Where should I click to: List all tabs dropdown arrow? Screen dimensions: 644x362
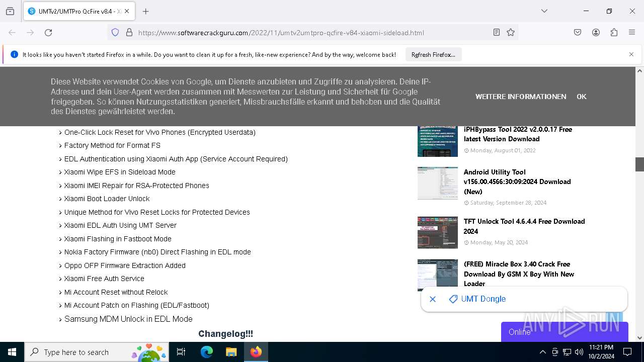(544, 11)
